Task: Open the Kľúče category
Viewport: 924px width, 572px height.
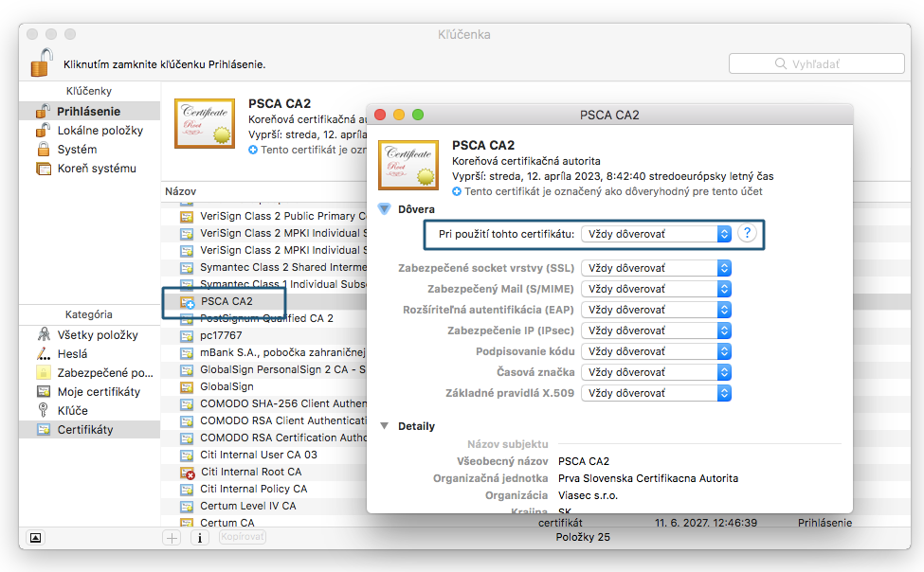Action: point(90,410)
